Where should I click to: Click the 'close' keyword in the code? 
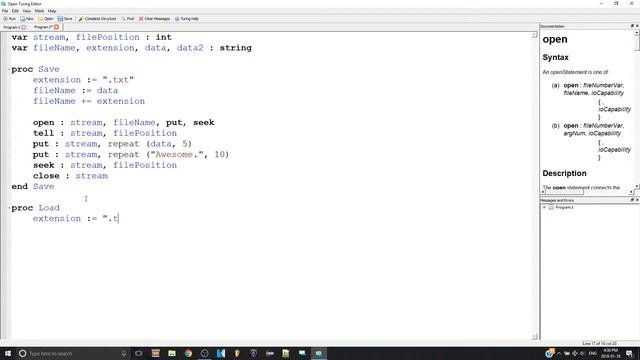click(x=46, y=176)
